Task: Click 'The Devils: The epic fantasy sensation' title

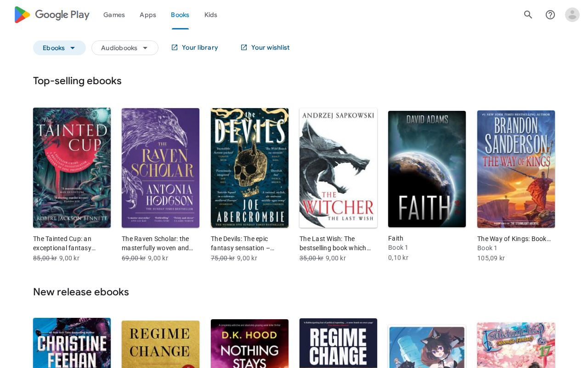Action: coord(243,243)
